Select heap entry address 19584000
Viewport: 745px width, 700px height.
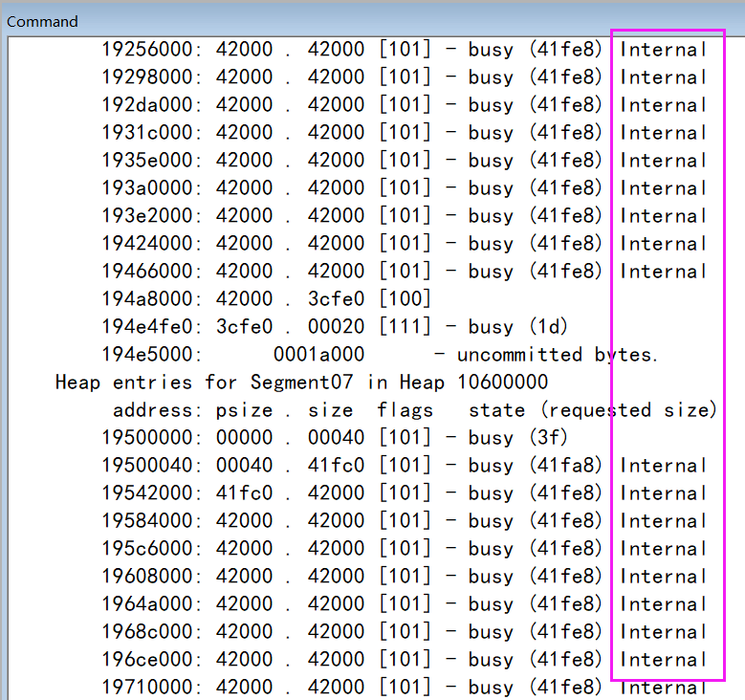151,520
